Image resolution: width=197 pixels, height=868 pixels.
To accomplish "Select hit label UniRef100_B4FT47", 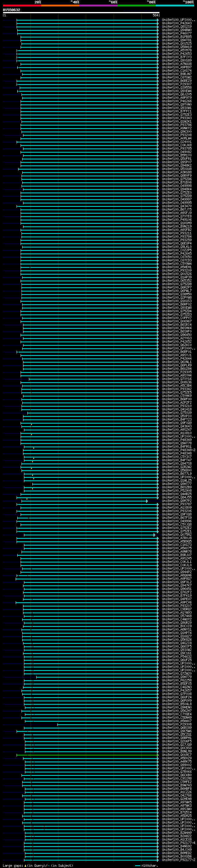I will [x=177, y=460].
